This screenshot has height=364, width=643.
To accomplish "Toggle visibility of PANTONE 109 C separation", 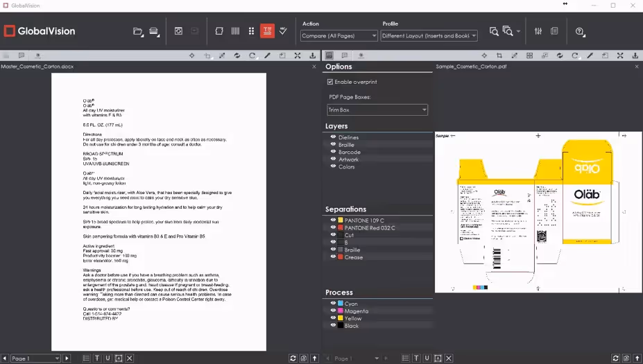I will (333, 220).
